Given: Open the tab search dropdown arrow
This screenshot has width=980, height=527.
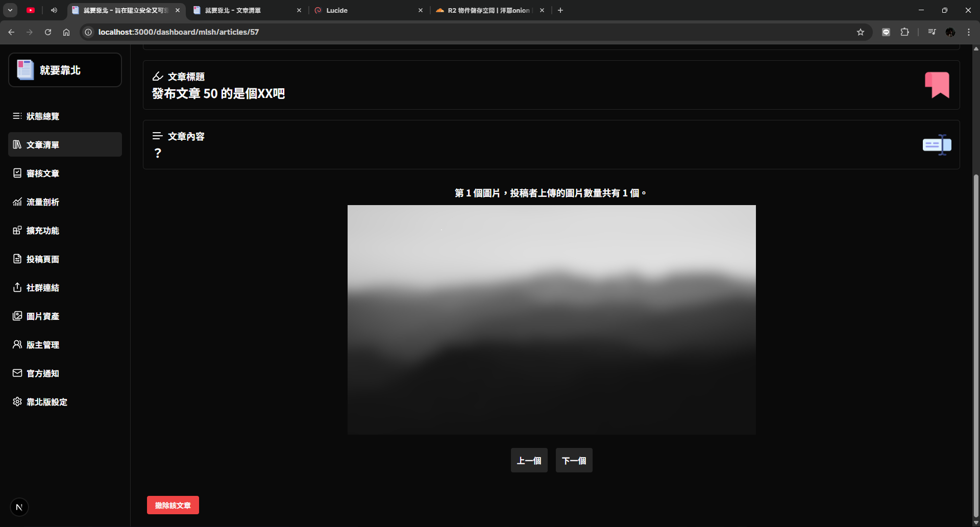Looking at the screenshot, I should (x=10, y=10).
